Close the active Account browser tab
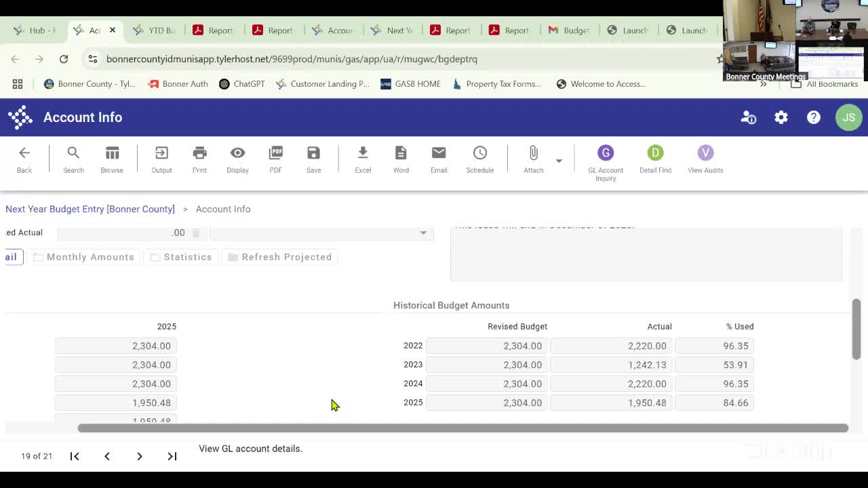 click(x=113, y=30)
